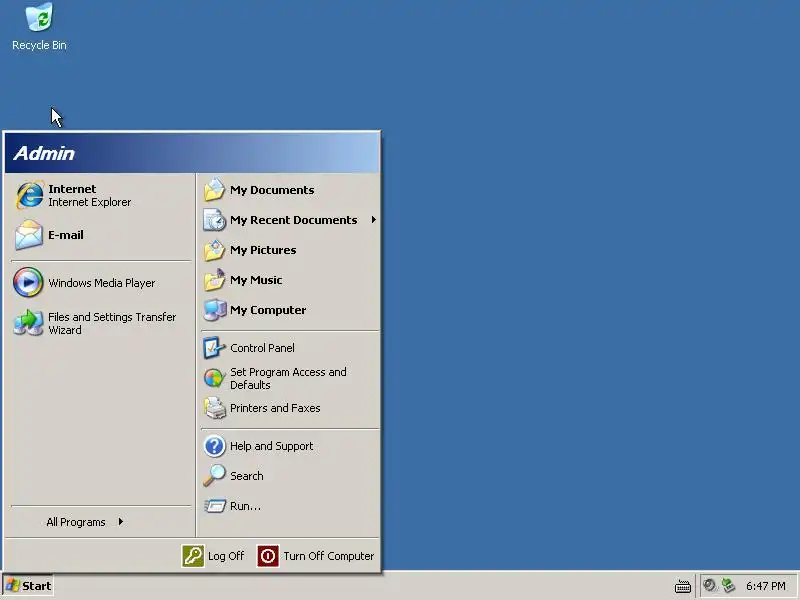This screenshot has width=800, height=600.
Task: Click the keyboard icon in the taskbar
Action: point(683,586)
